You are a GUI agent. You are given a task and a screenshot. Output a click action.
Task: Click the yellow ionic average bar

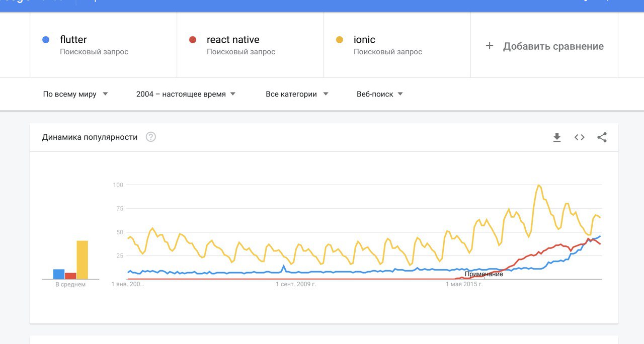tap(82, 260)
